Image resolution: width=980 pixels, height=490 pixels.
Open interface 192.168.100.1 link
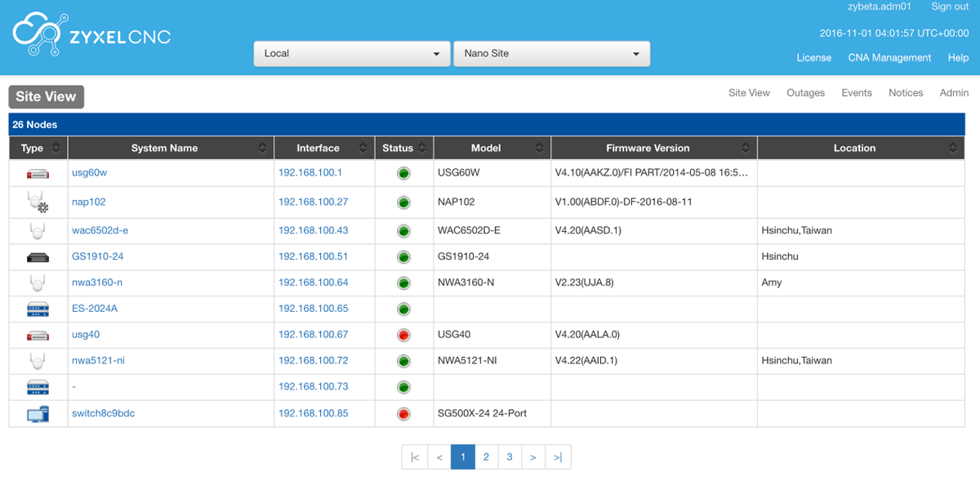coord(310,173)
